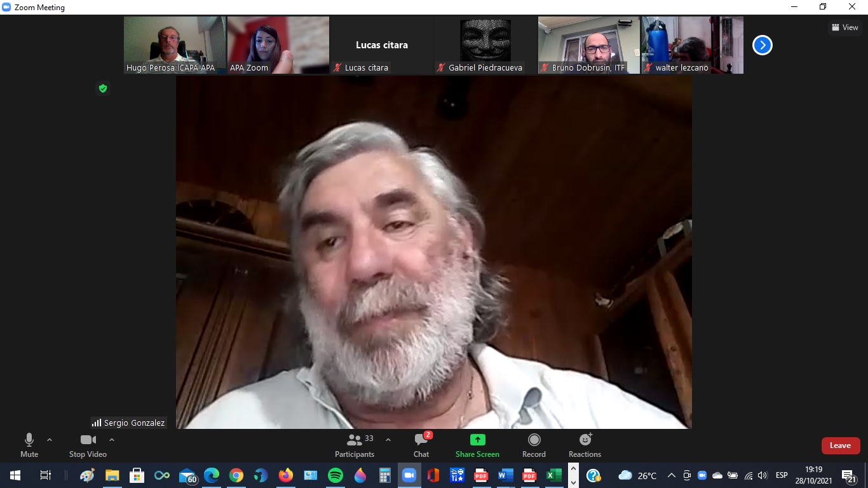
Task: Select the Lucas citara participant tile
Action: [x=382, y=45]
